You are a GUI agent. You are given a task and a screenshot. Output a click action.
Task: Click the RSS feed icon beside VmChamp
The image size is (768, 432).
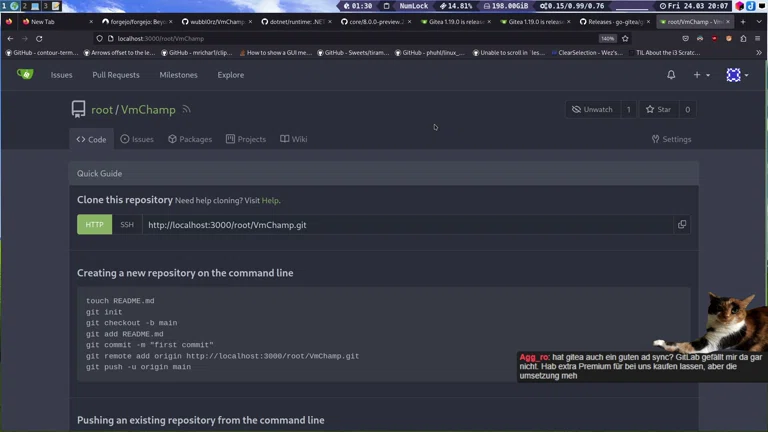[186, 109]
